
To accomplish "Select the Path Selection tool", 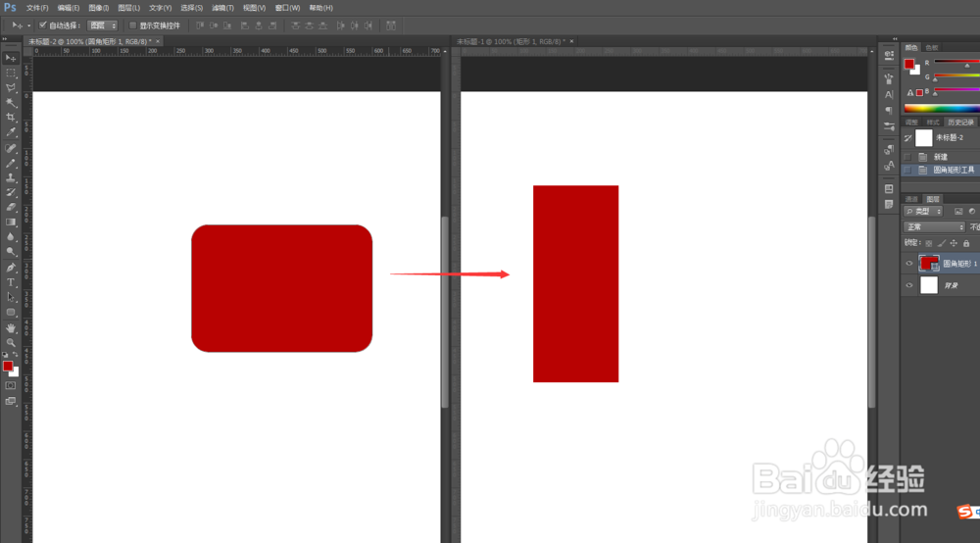I will click(x=11, y=297).
